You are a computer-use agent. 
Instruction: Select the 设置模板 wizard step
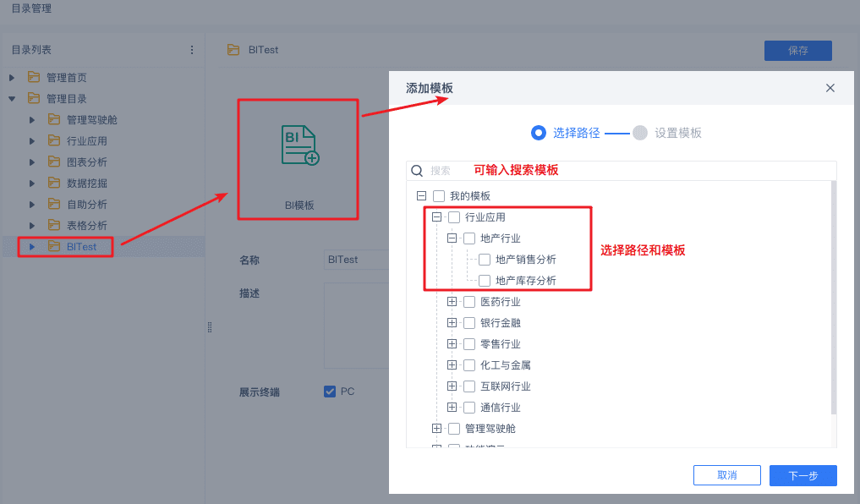pos(667,133)
